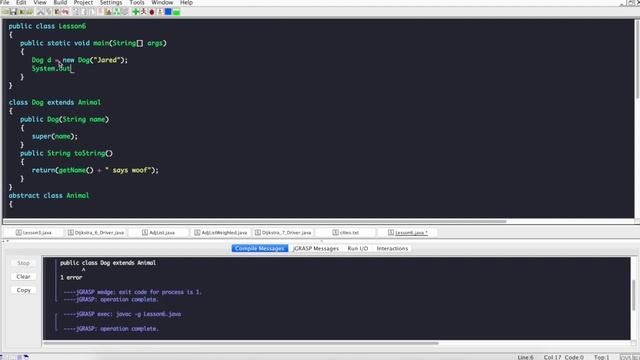Viewport: 640px width, 360px height.
Task: Open the Interactions tab
Action: point(392,249)
